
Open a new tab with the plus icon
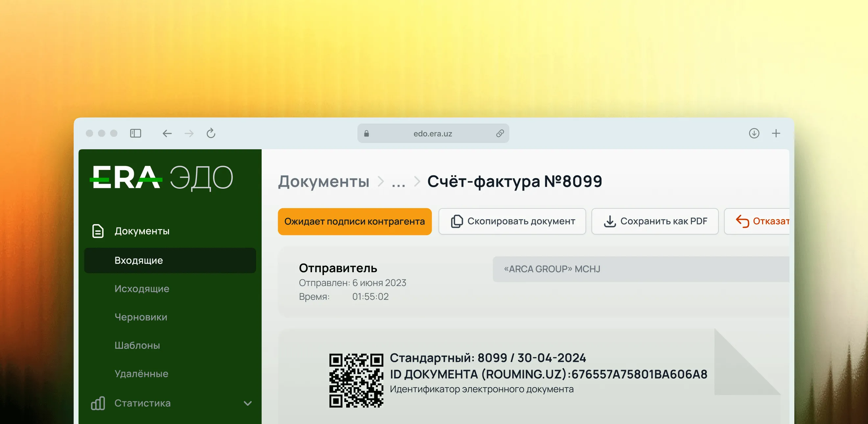coord(776,133)
